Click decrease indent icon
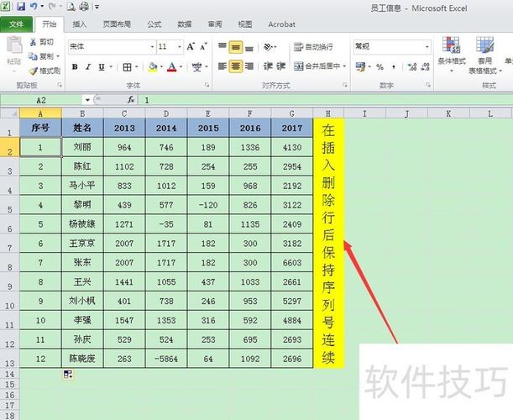This screenshot has width=513, height=420. click(x=269, y=66)
